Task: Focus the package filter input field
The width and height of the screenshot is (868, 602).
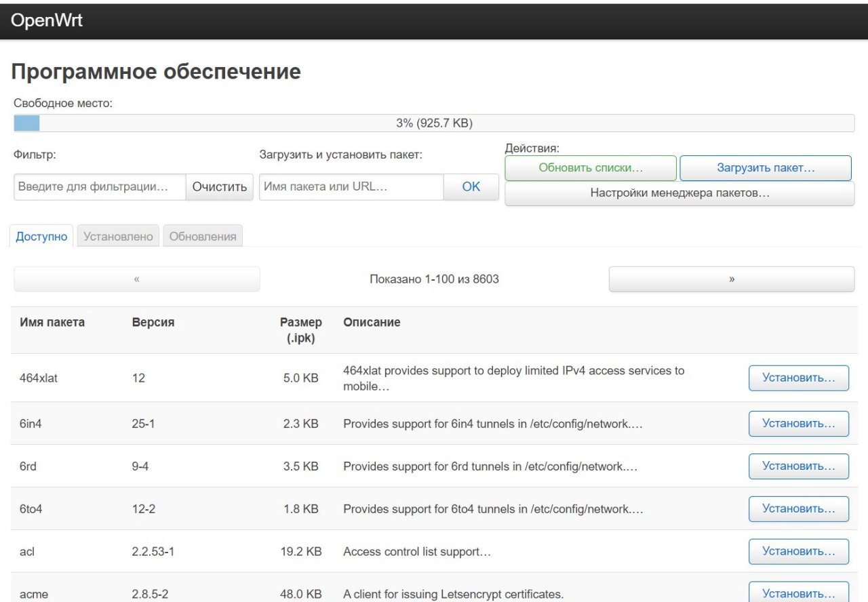Action: [x=100, y=186]
